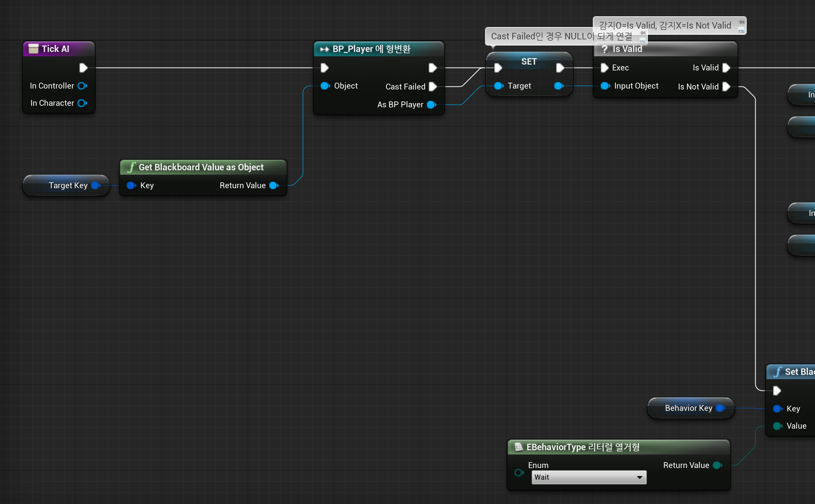The height and width of the screenshot is (504, 815).
Task: Toggle the pin on the Cast Failed comment bubble
Action: tap(643, 33)
